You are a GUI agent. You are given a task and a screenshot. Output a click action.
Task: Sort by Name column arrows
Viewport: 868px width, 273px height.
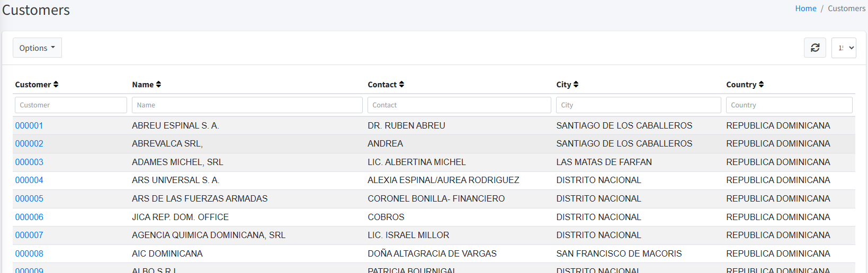[158, 85]
